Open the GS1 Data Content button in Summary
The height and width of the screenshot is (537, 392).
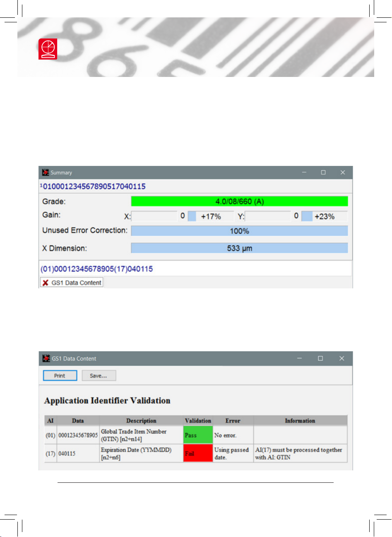[x=72, y=283]
